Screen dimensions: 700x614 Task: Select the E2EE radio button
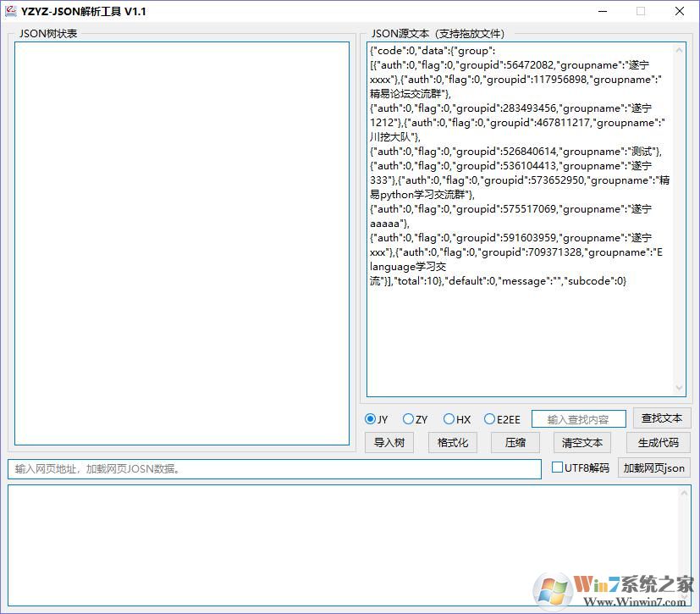point(489,419)
